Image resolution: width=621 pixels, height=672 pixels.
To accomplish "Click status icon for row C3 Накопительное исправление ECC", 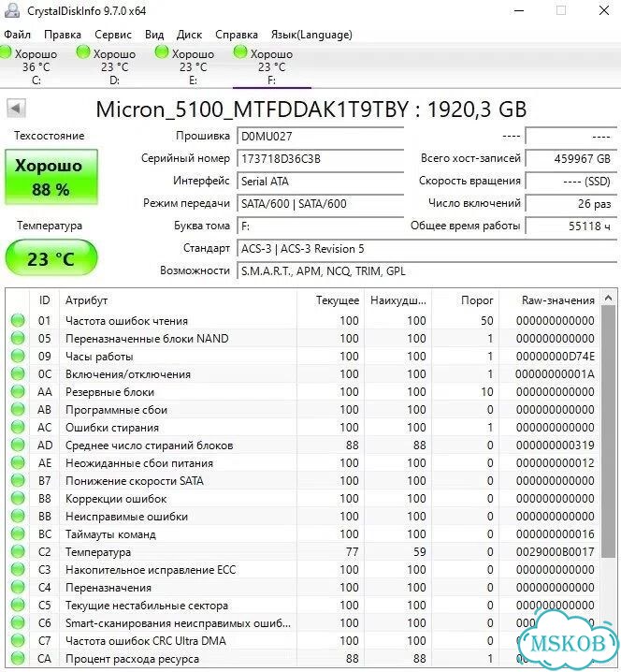I will [18, 570].
